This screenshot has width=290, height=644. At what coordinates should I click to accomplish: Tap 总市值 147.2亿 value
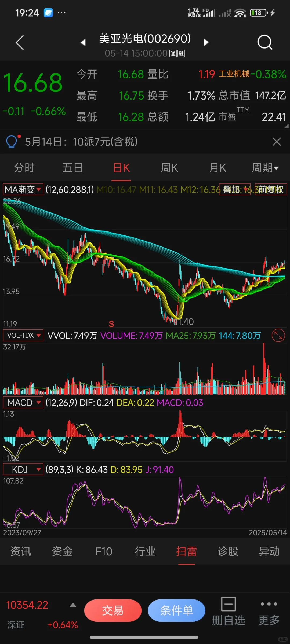coord(270,95)
